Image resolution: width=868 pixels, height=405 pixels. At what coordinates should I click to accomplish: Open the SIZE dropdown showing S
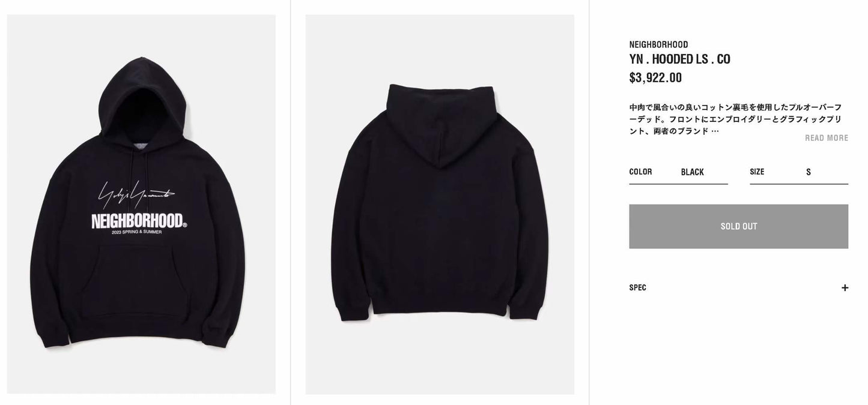coord(799,172)
